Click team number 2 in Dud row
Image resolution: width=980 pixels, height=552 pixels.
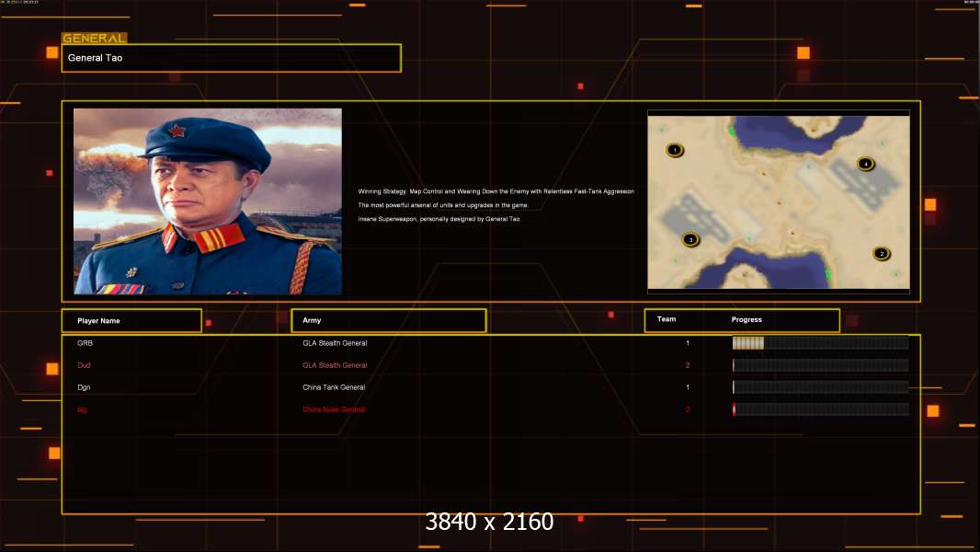click(688, 365)
